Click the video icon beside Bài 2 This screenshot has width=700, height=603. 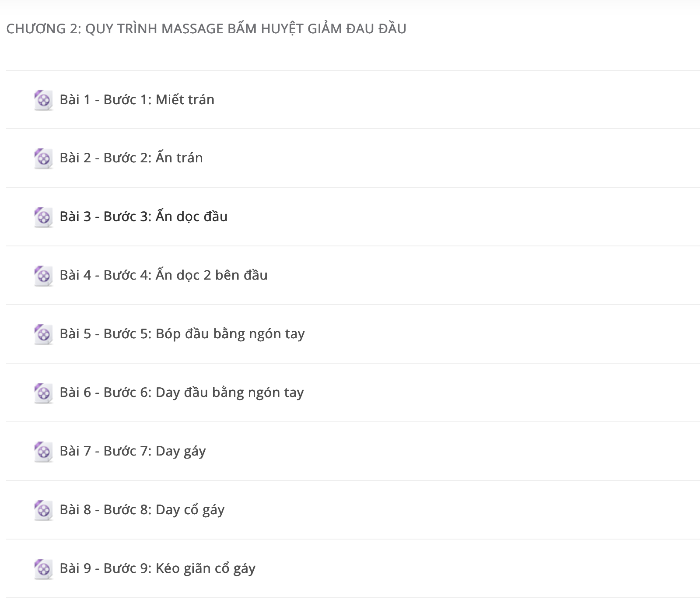(x=43, y=158)
